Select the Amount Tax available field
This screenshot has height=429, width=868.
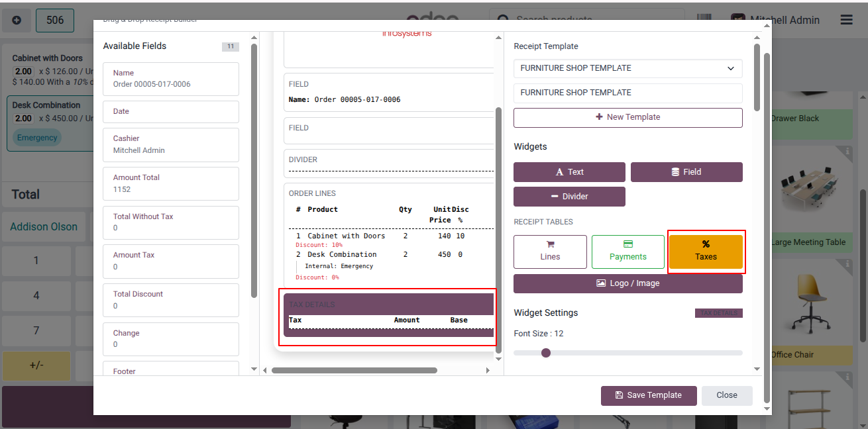[x=171, y=261]
